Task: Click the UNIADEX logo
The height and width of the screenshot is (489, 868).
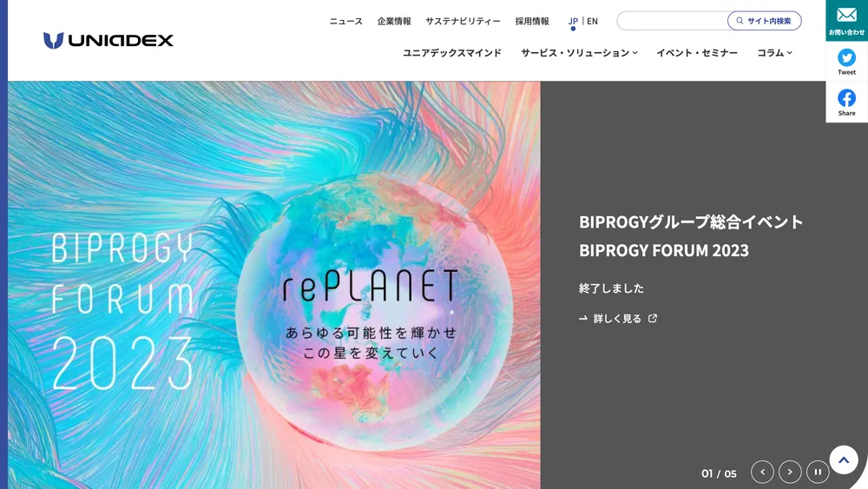Action: pos(108,41)
